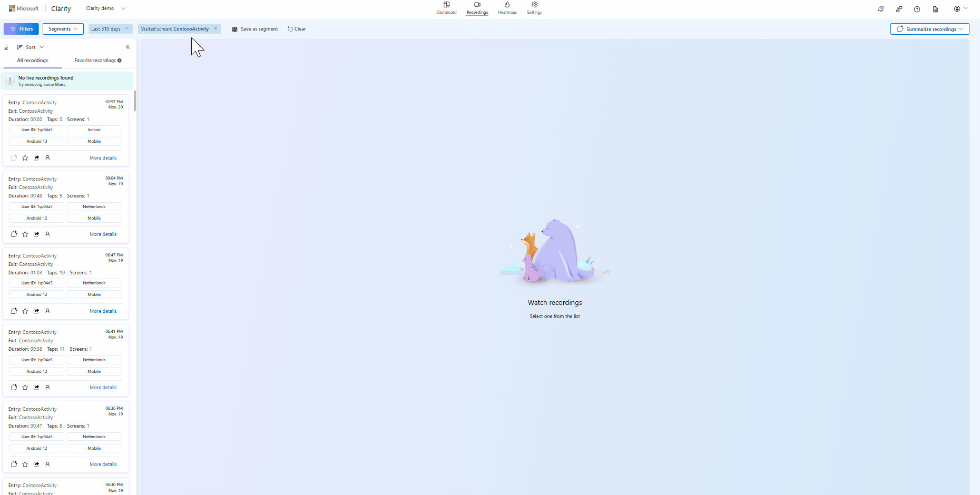This screenshot has height=495, width=980.
Task: View user of the 06:41 PM recording
Action: click(47, 387)
